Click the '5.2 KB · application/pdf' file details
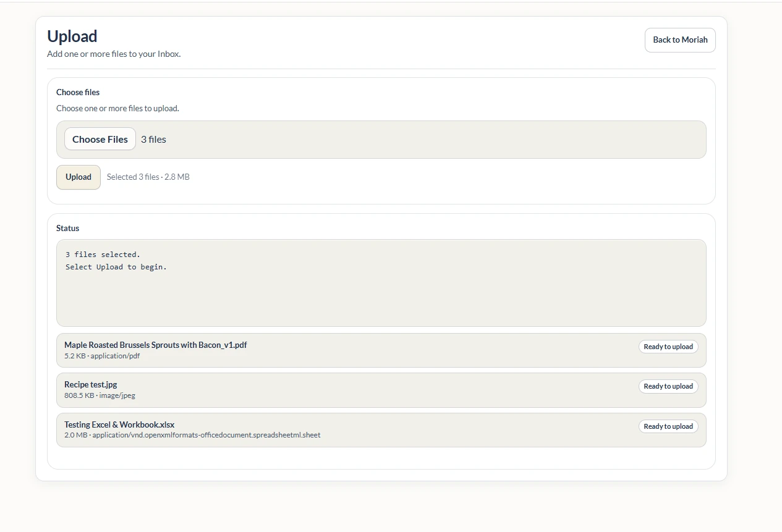The width and height of the screenshot is (782, 532). coord(102,356)
